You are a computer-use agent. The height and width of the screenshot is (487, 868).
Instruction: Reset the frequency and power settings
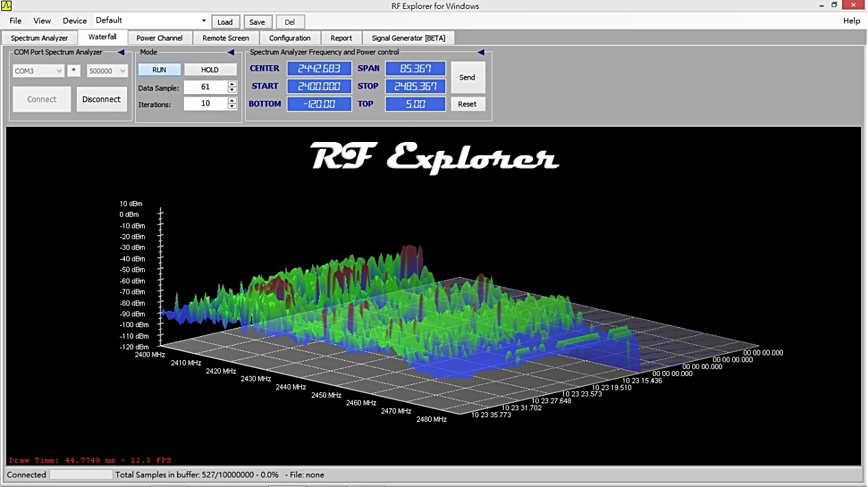(467, 104)
